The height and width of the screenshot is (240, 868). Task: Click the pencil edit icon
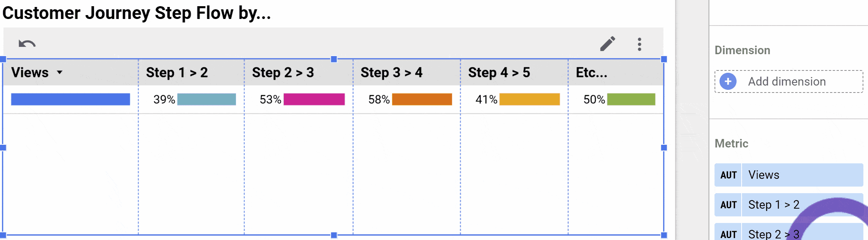[608, 44]
